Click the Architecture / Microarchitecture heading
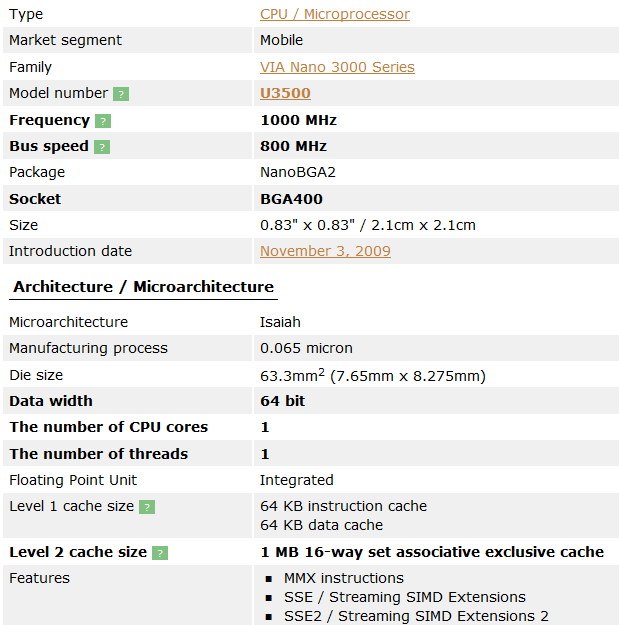The width and height of the screenshot is (619, 625). 143,287
